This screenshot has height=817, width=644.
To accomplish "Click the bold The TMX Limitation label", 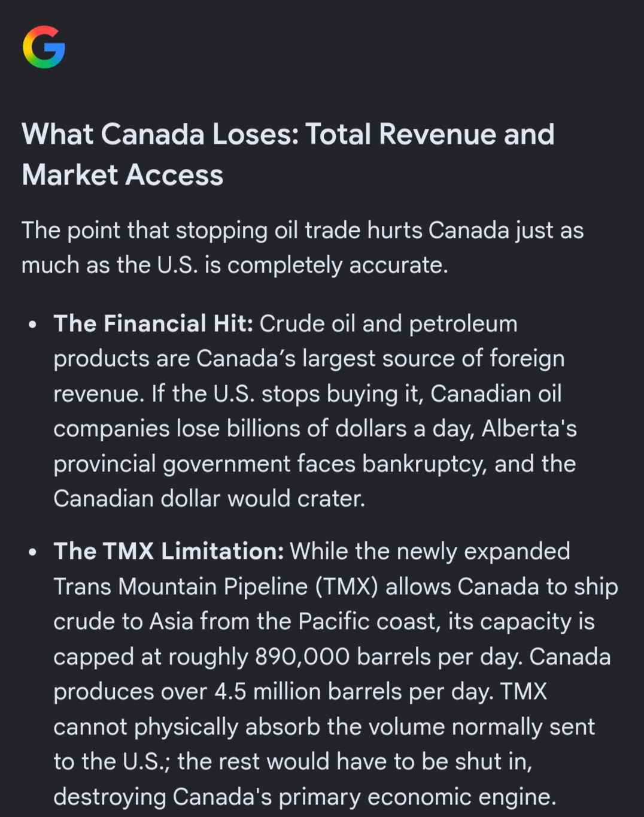I will 169,551.
